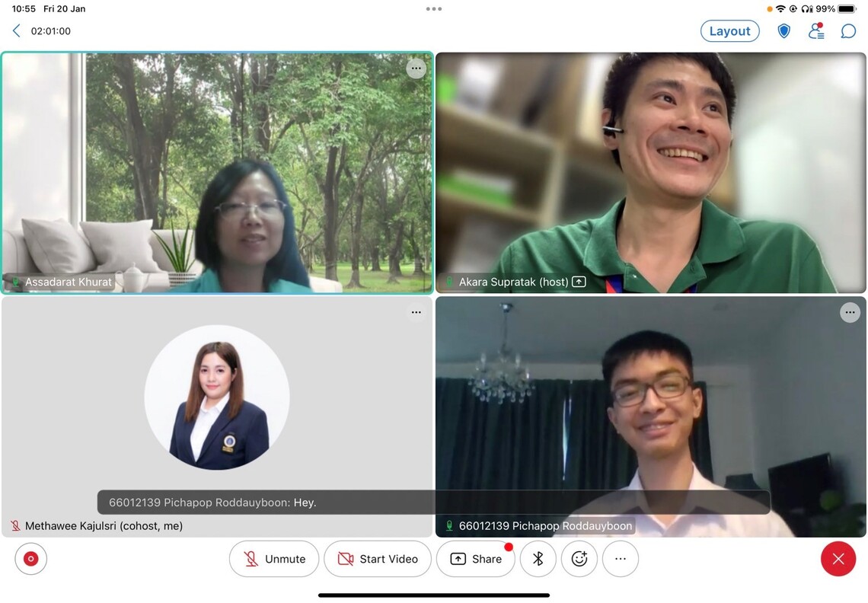
Task: Tap the battery indicator in status bar
Action: (847, 9)
